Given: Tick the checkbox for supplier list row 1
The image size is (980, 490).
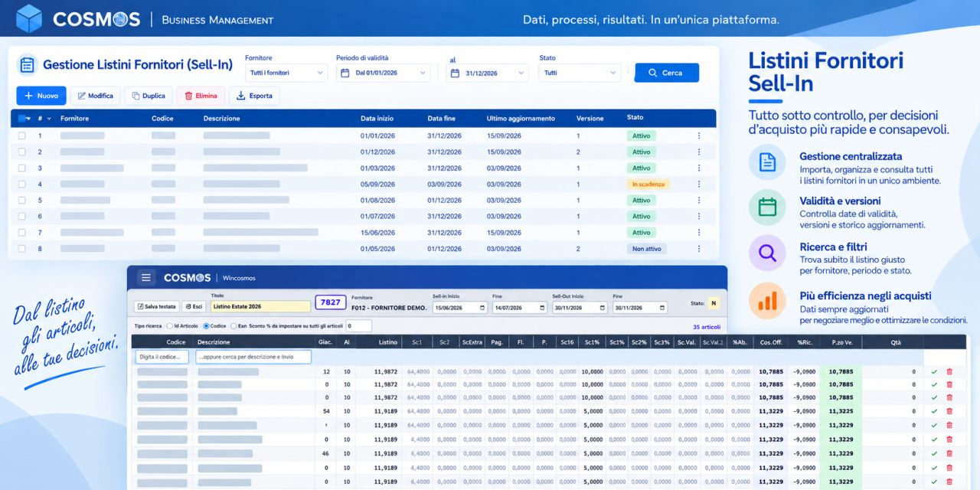Looking at the screenshot, I should [x=21, y=136].
